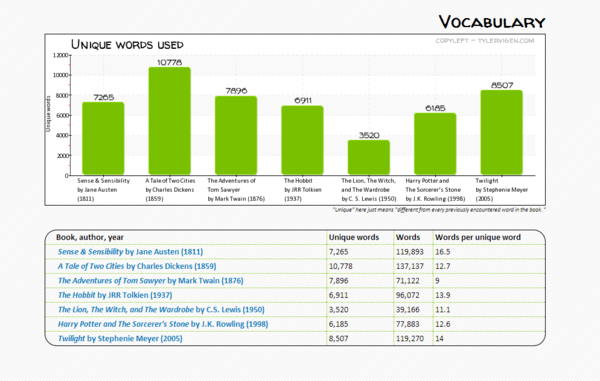Image resolution: width=600 pixels, height=381 pixels.
Task: Select the words cell 71,122
Action: tap(408, 281)
